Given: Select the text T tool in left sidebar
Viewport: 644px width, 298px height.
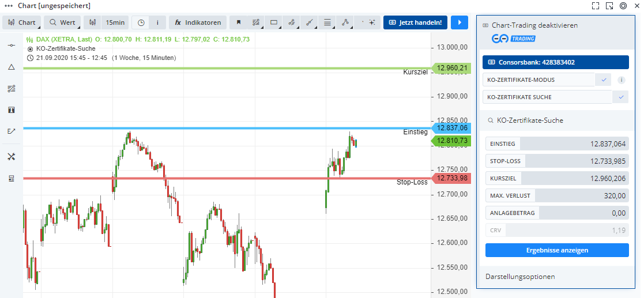Looking at the screenshot, I should click(x=12, y=110).
